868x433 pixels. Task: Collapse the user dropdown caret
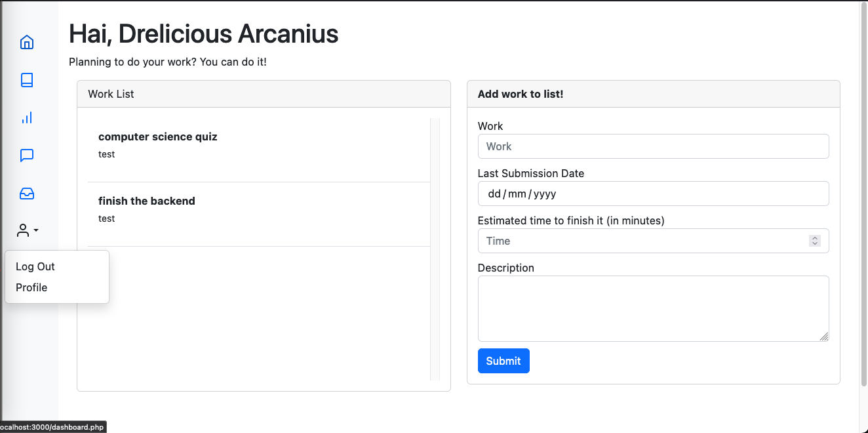[x=36, y=230]
